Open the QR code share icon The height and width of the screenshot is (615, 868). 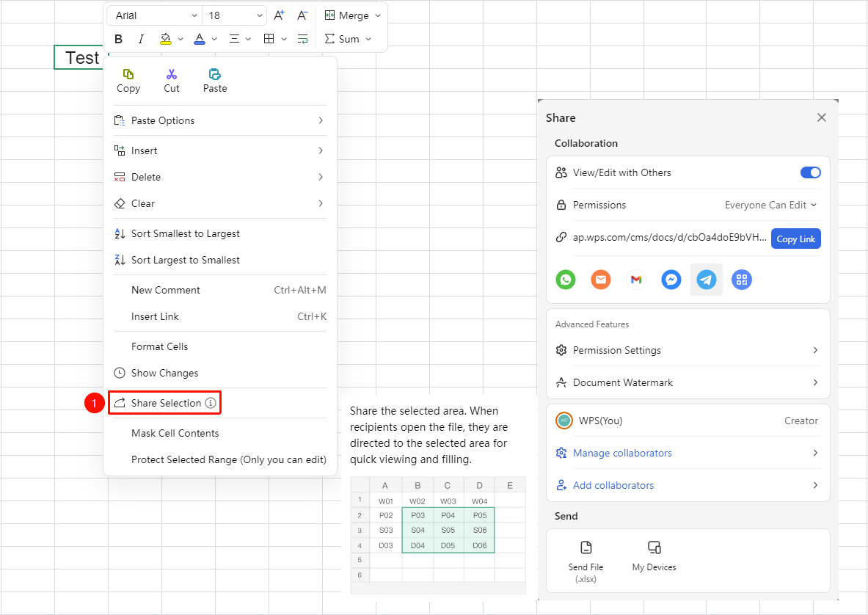click(742, 280)
